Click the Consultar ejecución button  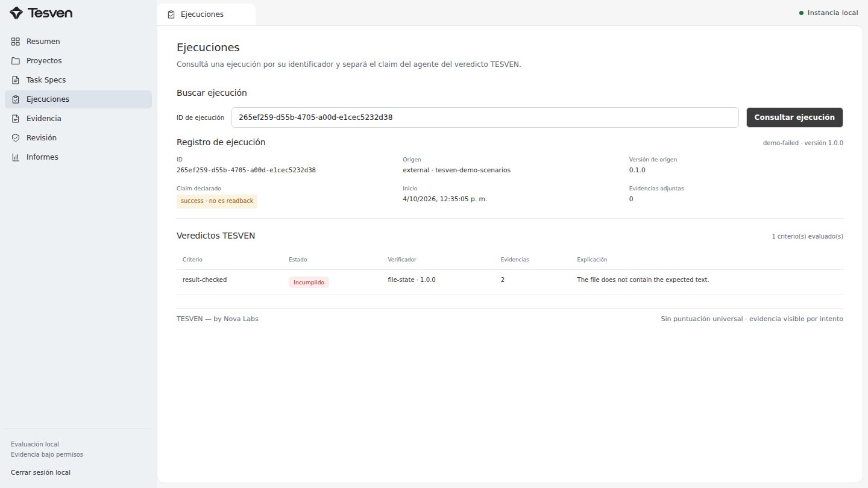point(794,117)
